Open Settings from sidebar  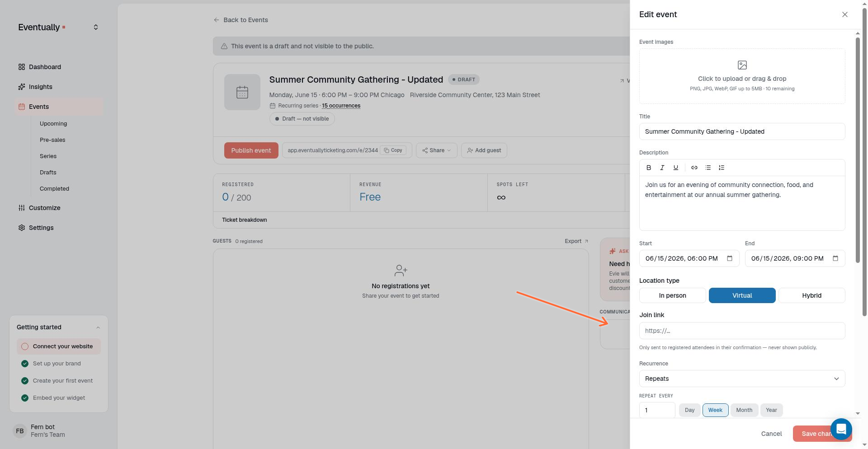tap(59, 228)
